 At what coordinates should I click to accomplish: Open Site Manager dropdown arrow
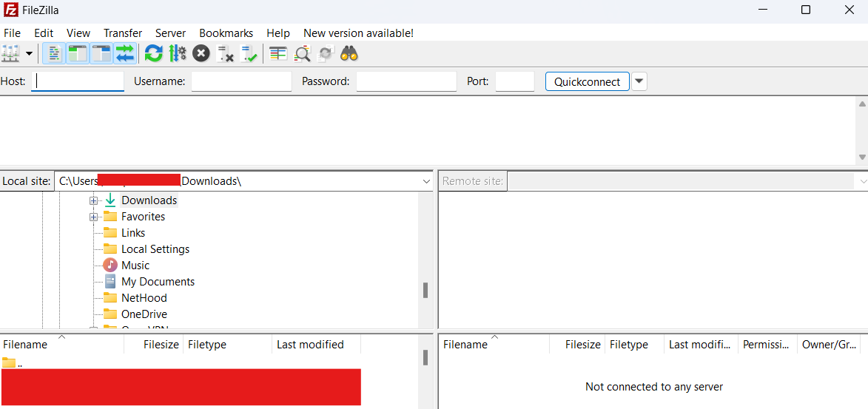coord(29,54)
